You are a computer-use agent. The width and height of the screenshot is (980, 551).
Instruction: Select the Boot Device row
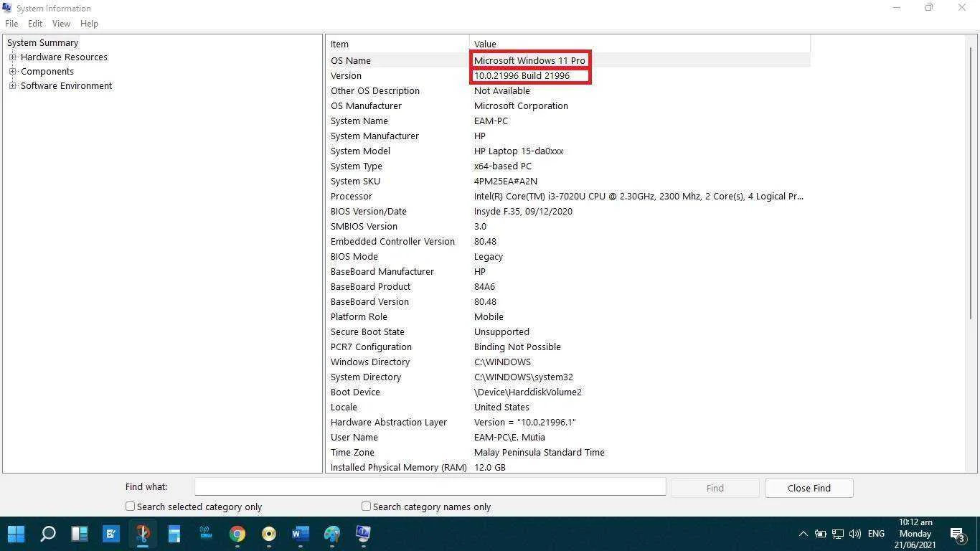568,392
